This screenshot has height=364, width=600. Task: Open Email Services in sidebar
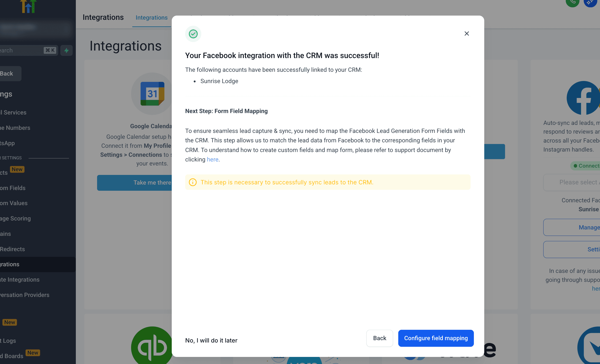[13, 112]
